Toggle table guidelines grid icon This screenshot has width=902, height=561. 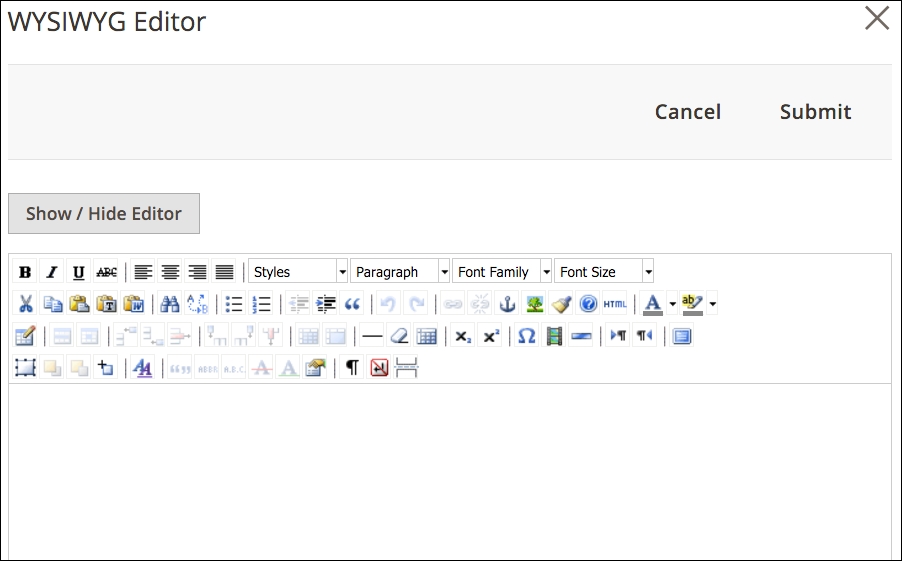click(x=426, y=336)
